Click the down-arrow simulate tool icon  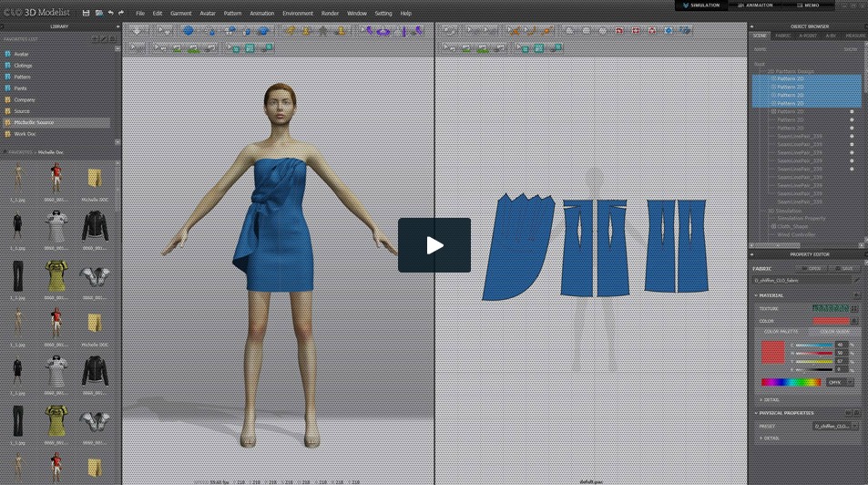point(138,30)
